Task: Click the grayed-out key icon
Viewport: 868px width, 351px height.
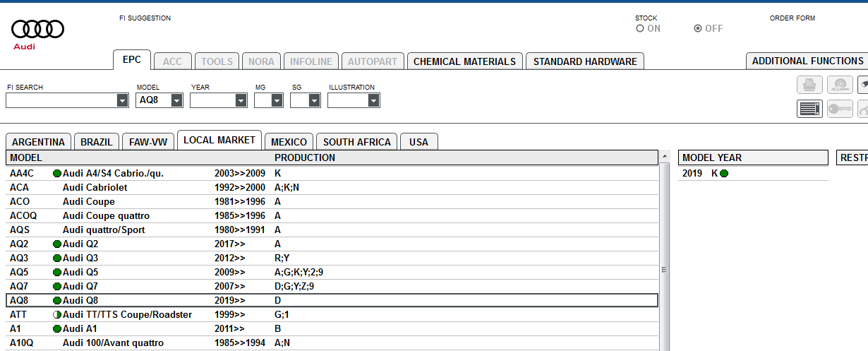Action: point(840,109)
